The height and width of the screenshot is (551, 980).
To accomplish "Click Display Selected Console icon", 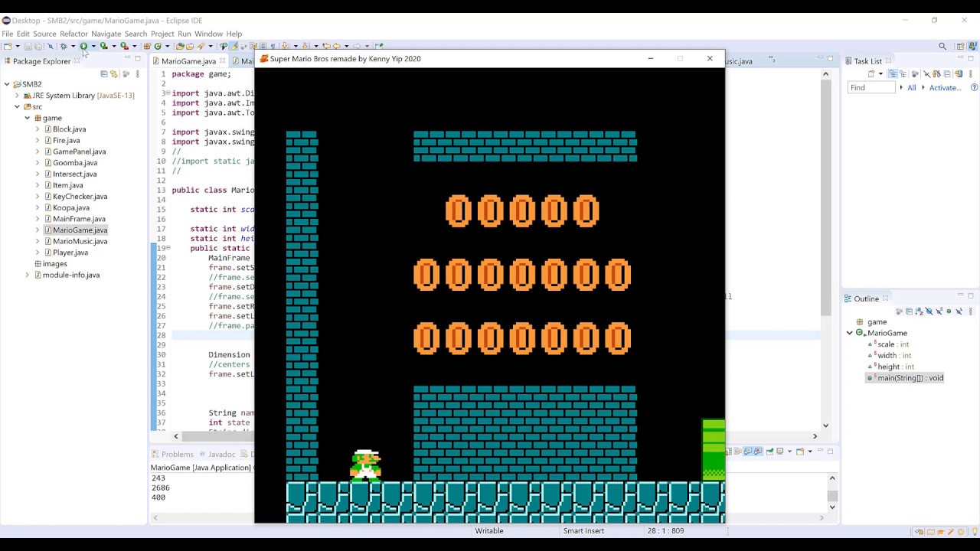I will click(x=779, y=452).
